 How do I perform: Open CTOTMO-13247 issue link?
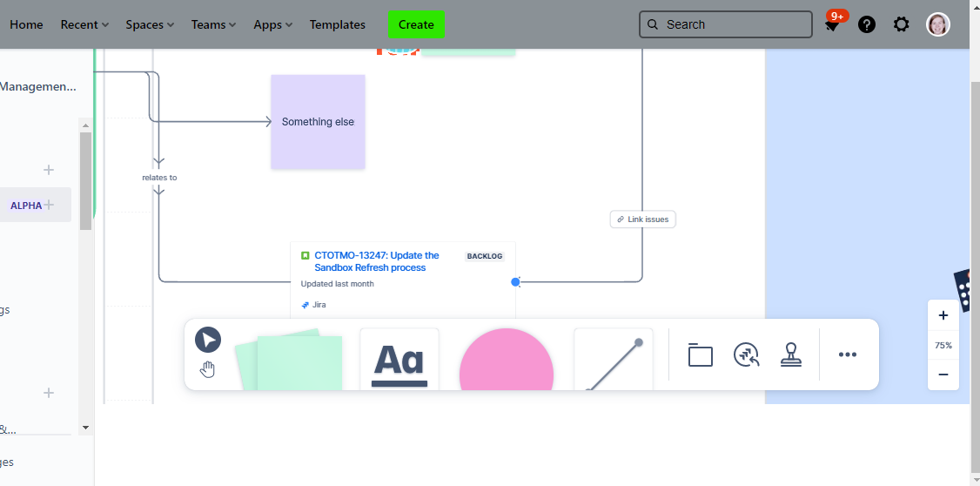[x=377, y=261]
